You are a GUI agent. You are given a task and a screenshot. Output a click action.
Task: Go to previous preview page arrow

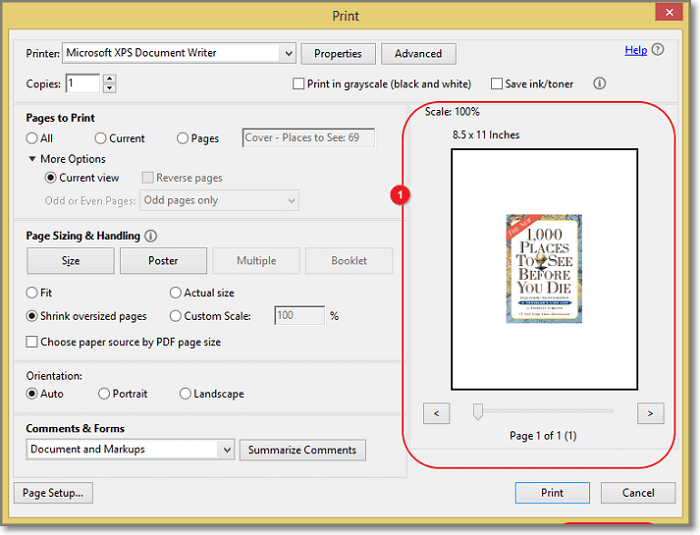tap(437, 412)
